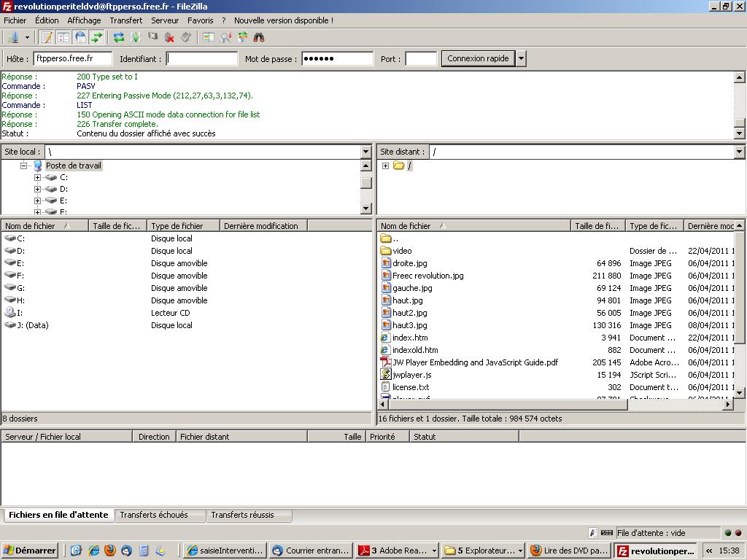Open the Favoris menu
The image size is (747, 560).
pyautogui.click(x=200, y=20)
